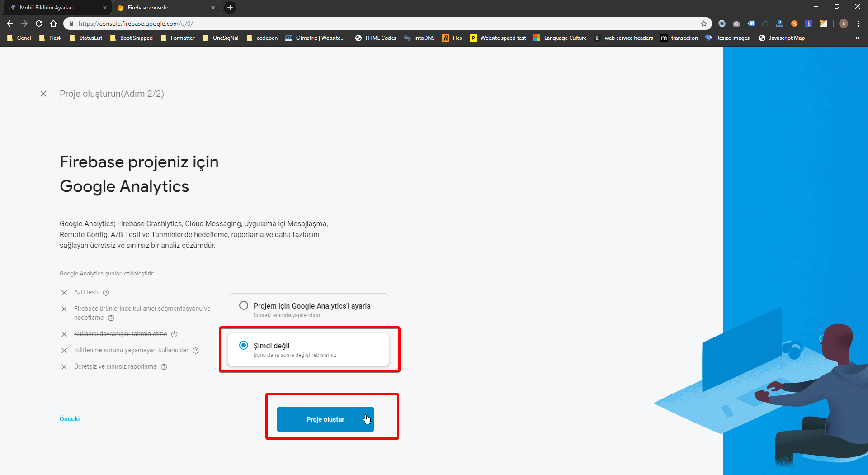Open help for segmentasyonu ve hedefleme
Screen dimensions: 868x475
pyautogui.click(x=111, y=318)
